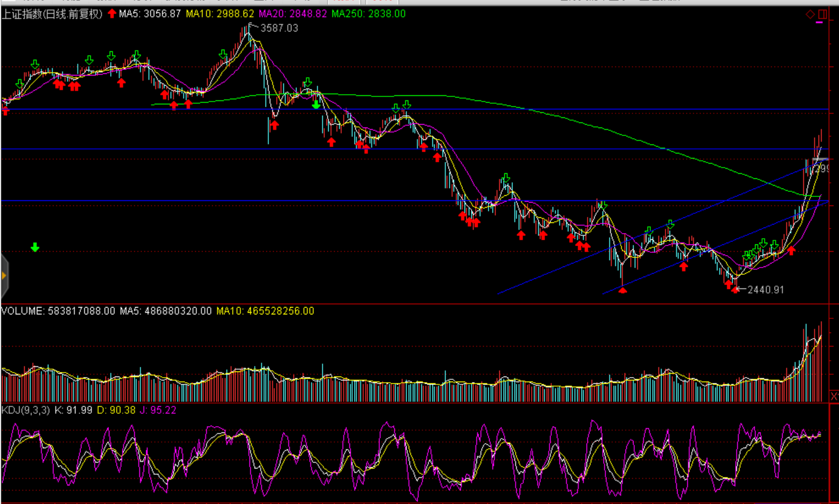
Task: Click the MA5: 3056.87 indicator label
Action: coord(150,14)
